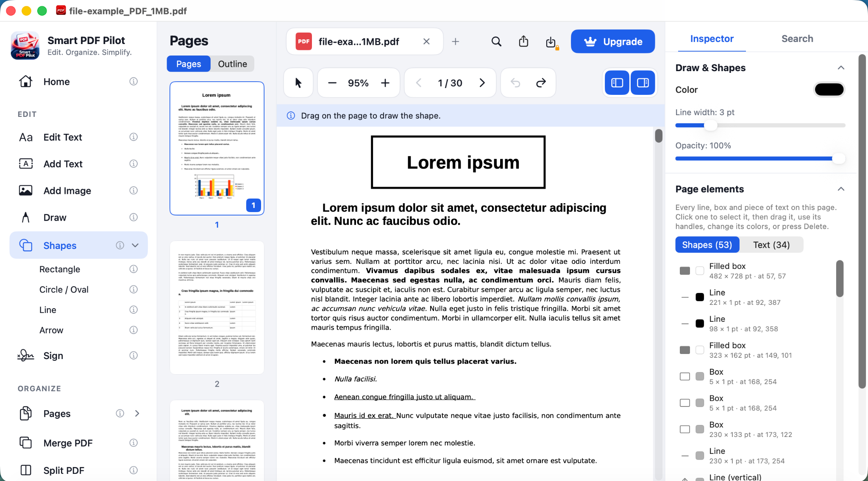Show info for Draw tool

tap(134, 217)
